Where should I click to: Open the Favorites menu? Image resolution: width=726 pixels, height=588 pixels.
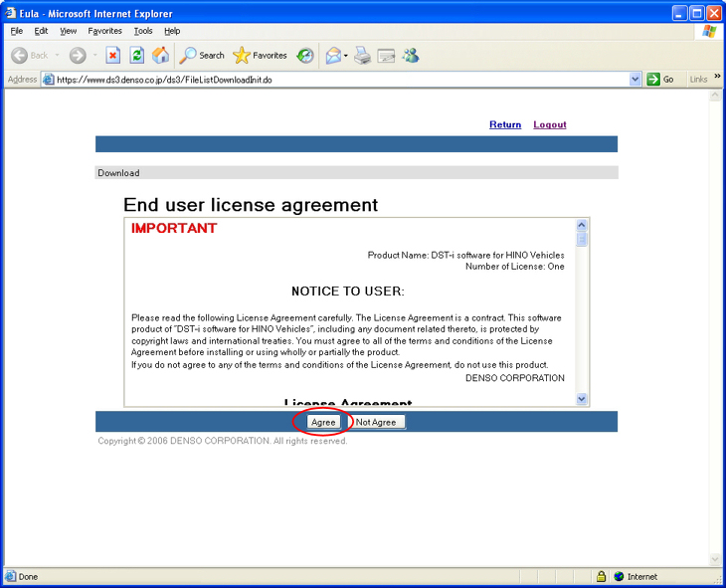(x=104, y=31)
